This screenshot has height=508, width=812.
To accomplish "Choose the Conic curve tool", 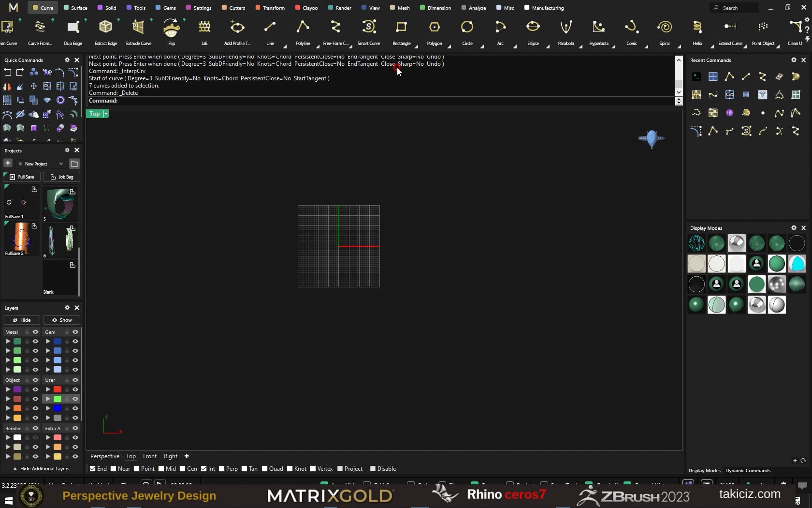I will [x=632, y=32].
